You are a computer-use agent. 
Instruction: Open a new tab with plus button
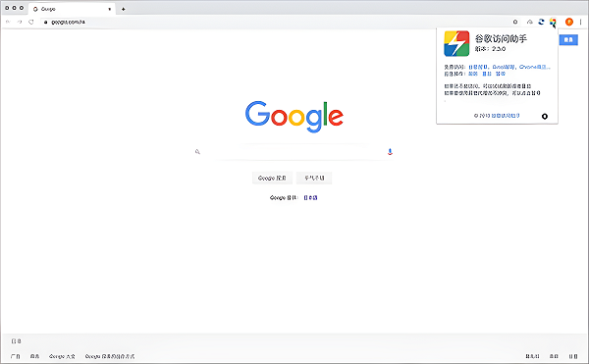point(124,9)
